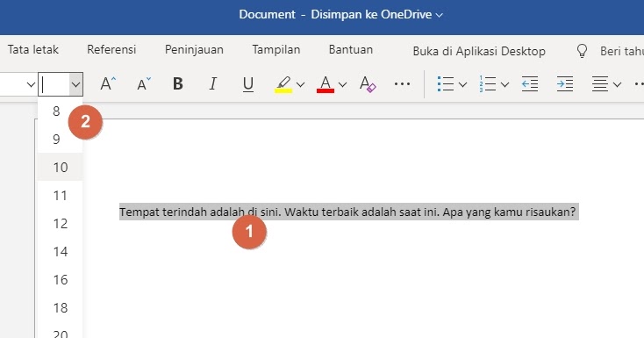Select font size 11
Screen dimensions: 644x338
pyautogui.click(x=60, y=195)
